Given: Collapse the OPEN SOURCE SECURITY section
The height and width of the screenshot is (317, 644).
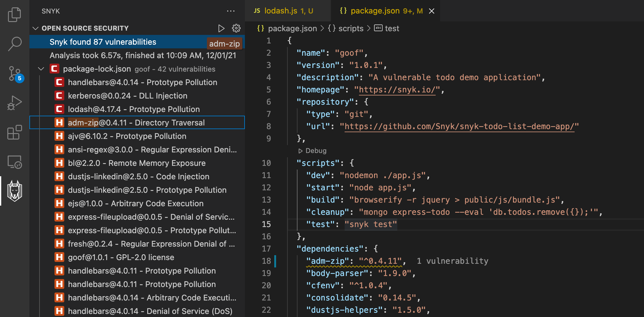Looking at the screenshot, I should [36, 28].
